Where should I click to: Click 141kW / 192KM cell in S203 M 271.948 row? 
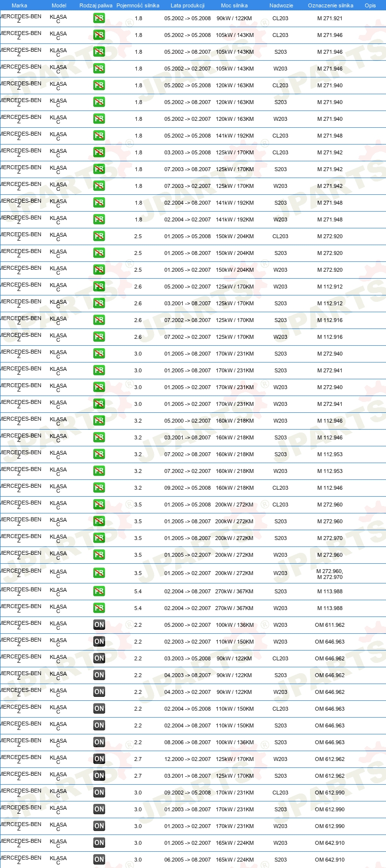[234, 203]
